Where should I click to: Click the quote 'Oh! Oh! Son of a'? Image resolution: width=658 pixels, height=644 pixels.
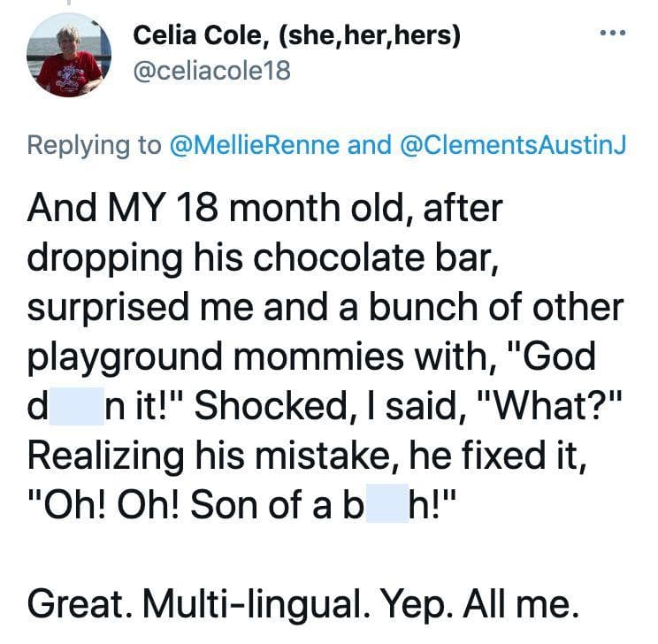point(180,504)
